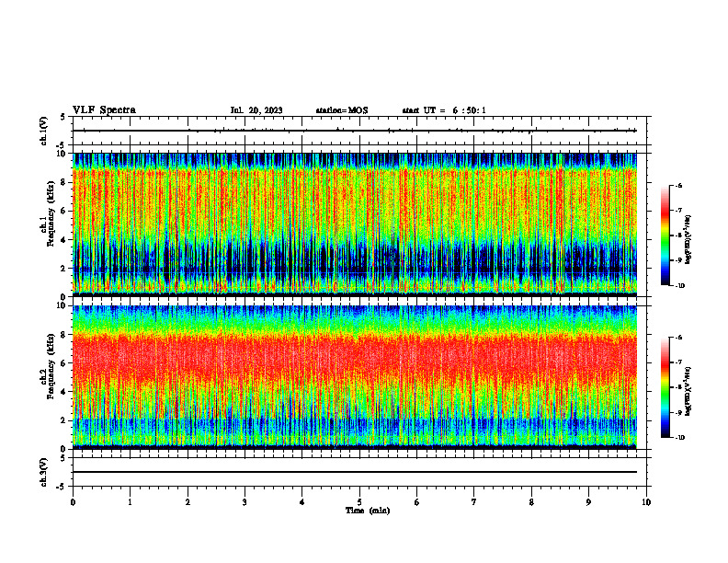This screenshot has height=563, width=728.
Task: Click the "6" kHz tick of ch.2 frequency axis
Action: click(x=63, y=363)
